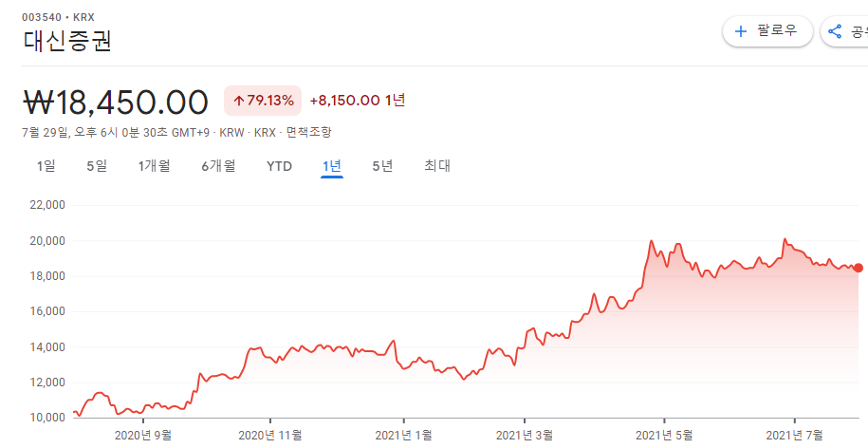Image resolution: width=868 pixels, height=448 pixels.
Task: Select the 5년 range tab
Action: [x=382, y=165]
